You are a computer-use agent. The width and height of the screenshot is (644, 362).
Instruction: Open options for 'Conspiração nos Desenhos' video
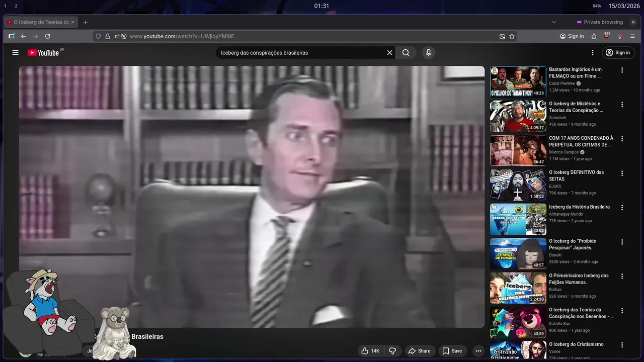coord(622,310)
